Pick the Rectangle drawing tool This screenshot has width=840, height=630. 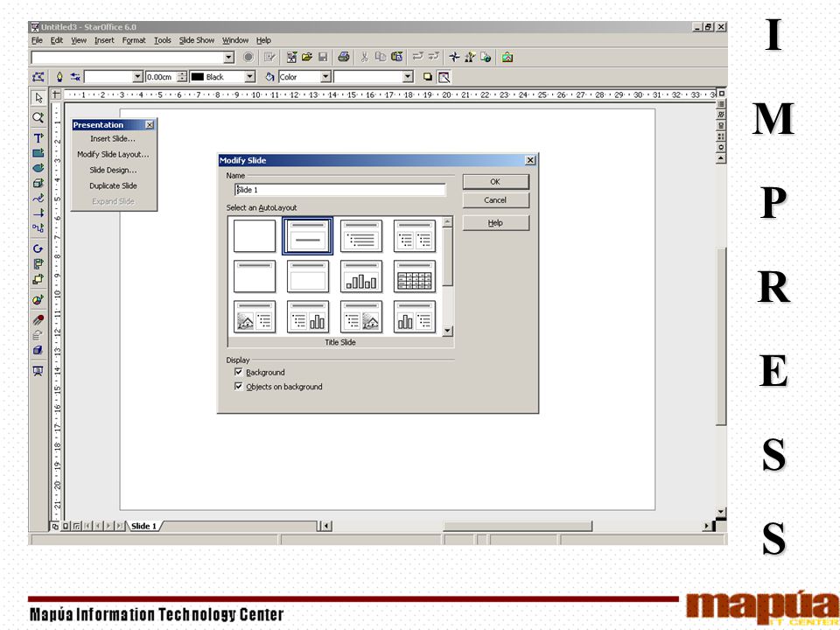tap(38, 153)
